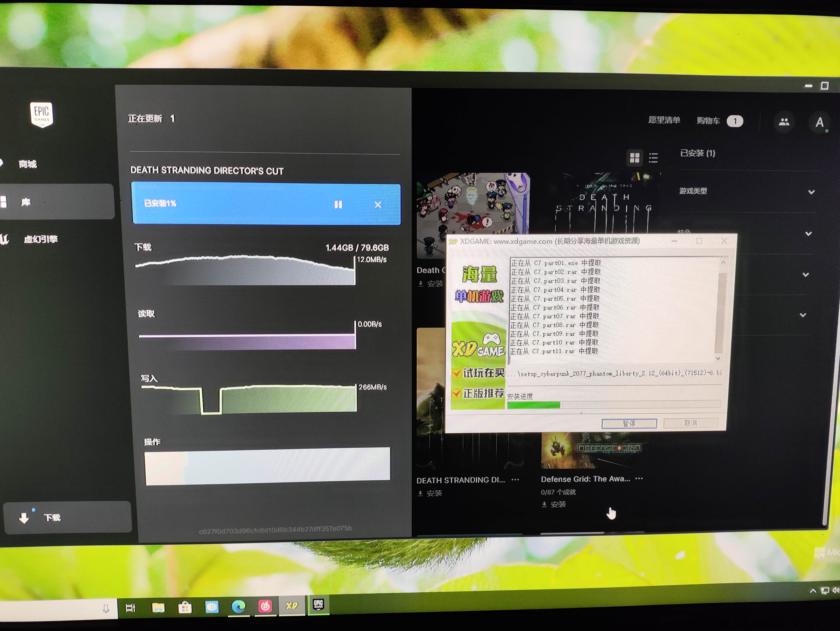Screen dimensions: 840x631
Task: Expand the third filter chevron
Action: coord(806,274)
